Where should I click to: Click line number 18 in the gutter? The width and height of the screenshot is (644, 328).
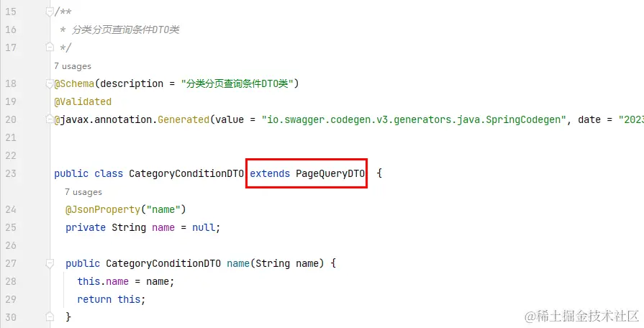tap(11, 83)
